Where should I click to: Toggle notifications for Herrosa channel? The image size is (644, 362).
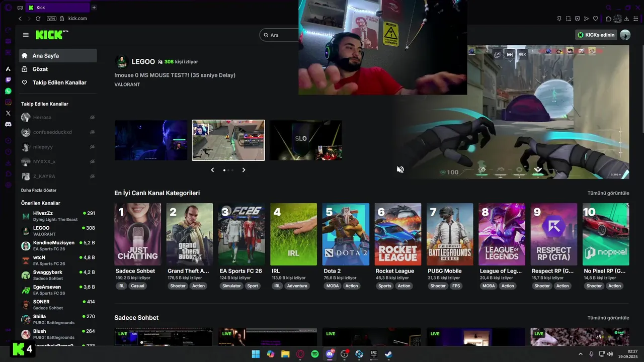(x=92, y=117)
